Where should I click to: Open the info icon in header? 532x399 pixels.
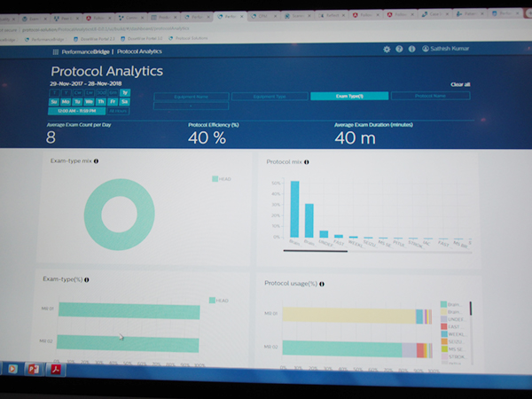[x=411, y=49]
